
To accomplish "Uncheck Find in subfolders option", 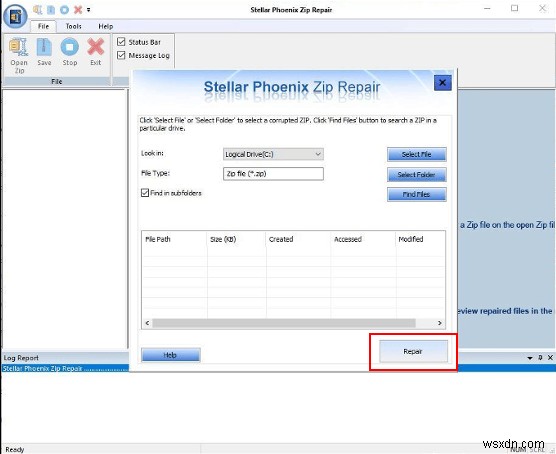I will click(145, 193).
